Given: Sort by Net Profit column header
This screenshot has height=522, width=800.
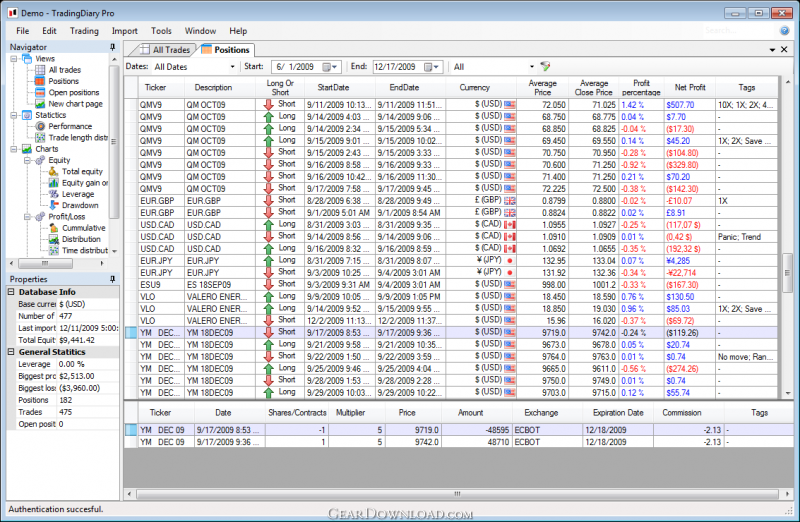Looking at the screenshot, I should pyautogui.click(x=690, y=87).
